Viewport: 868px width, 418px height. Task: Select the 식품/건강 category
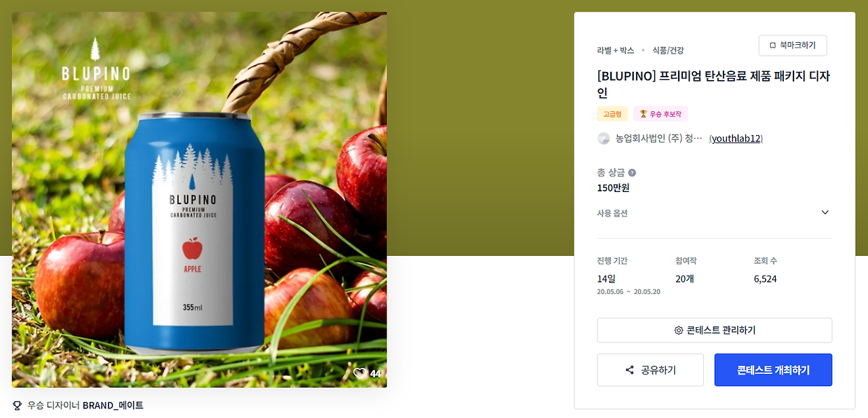[x=668, y=50]
